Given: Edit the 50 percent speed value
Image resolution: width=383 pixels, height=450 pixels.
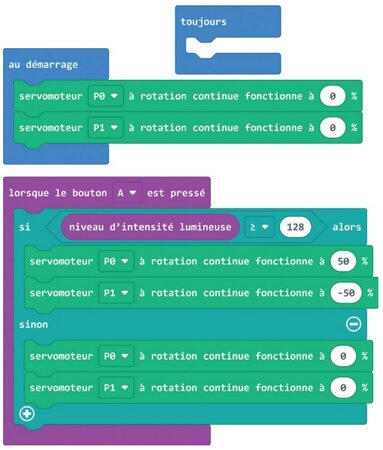Looking at the screenshot, I should 343,261.
